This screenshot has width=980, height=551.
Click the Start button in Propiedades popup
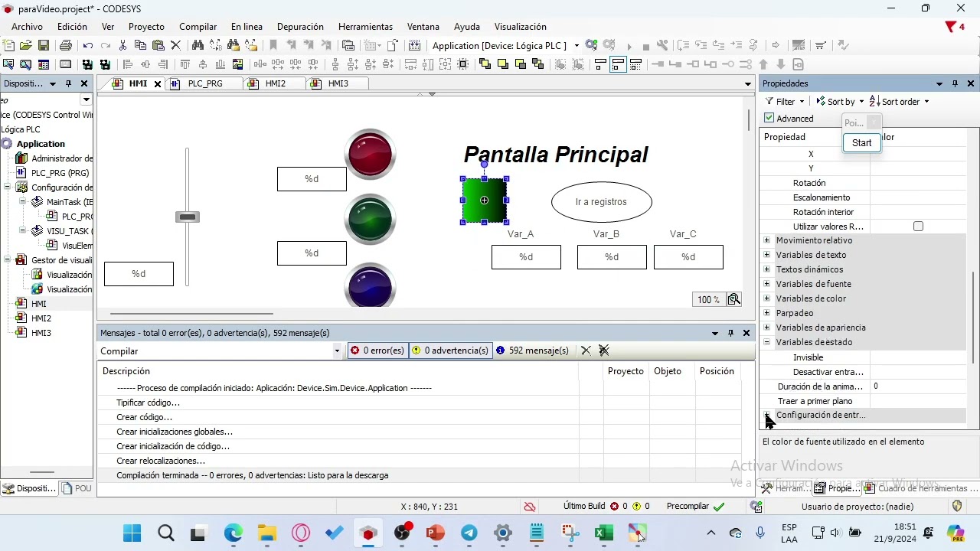point(861,142)
